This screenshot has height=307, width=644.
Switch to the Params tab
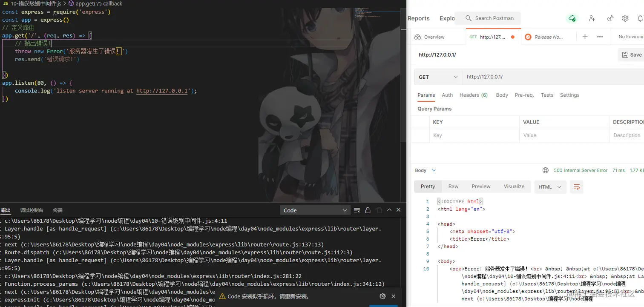click(x=426, y=95)
